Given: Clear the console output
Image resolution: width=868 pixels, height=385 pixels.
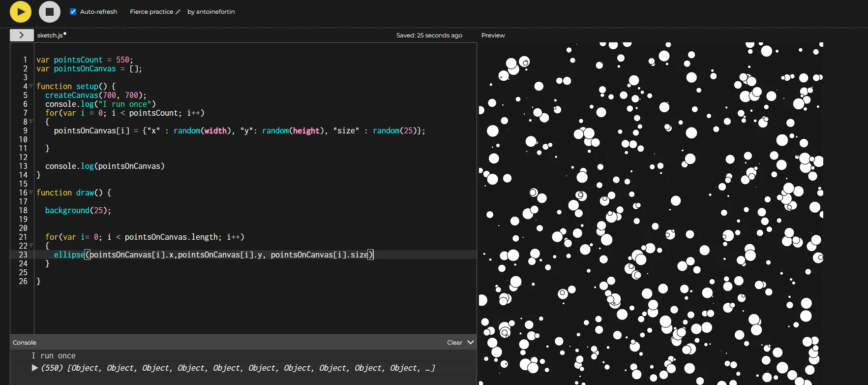Looking at the screenshot, I should (x=454, y=343).
